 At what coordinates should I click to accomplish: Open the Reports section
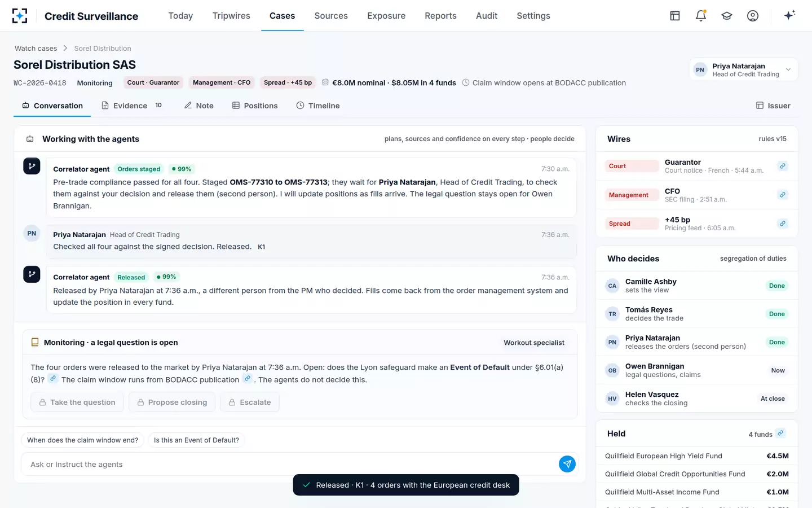[x=440, y=16]
